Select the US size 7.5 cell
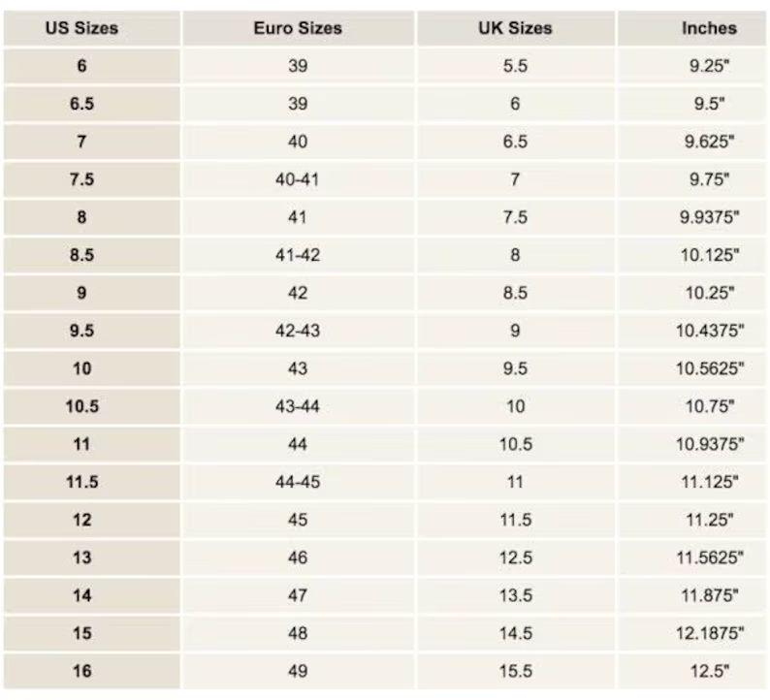Viewport: 770px width, 700px height. click(x=81, y=179)
